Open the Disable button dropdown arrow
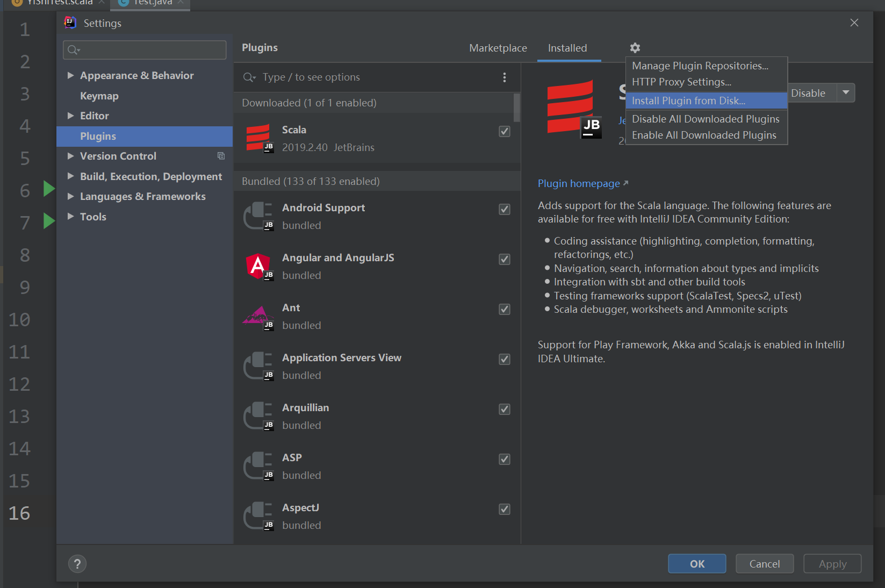 coord(846,92)
